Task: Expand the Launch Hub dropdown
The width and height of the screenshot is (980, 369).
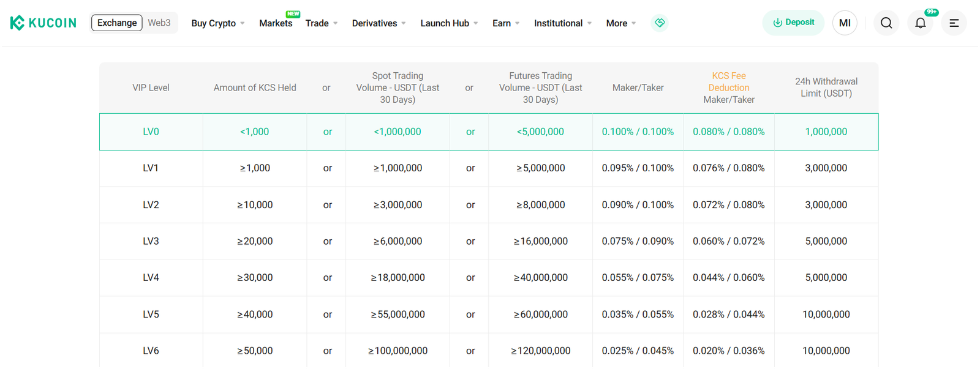Action: point(449,23)
